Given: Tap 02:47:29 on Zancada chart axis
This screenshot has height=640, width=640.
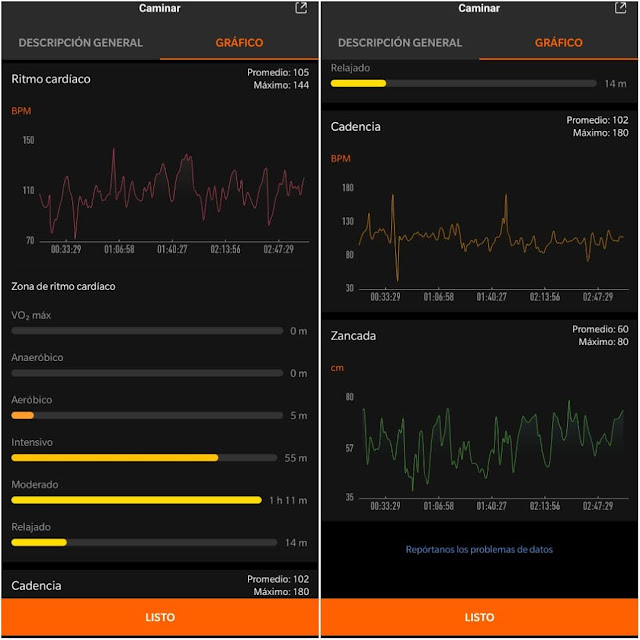Looking at the screenshot, I should [598, 506].
